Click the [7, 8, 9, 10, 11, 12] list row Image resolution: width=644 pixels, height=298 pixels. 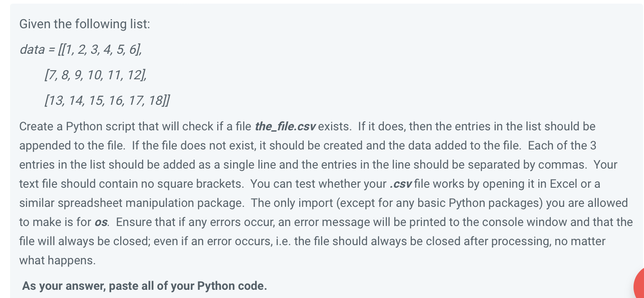point(95,74)
